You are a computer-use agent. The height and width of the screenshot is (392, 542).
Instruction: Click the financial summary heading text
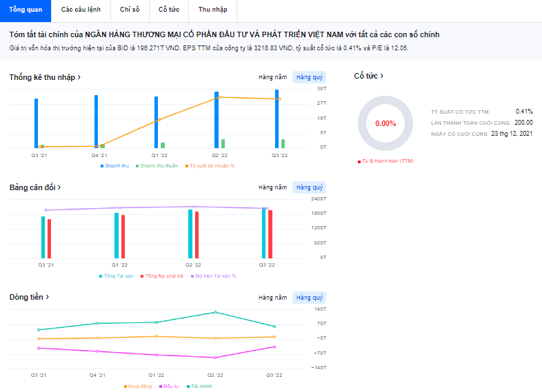pyautogui.click(x=224, y=34)
